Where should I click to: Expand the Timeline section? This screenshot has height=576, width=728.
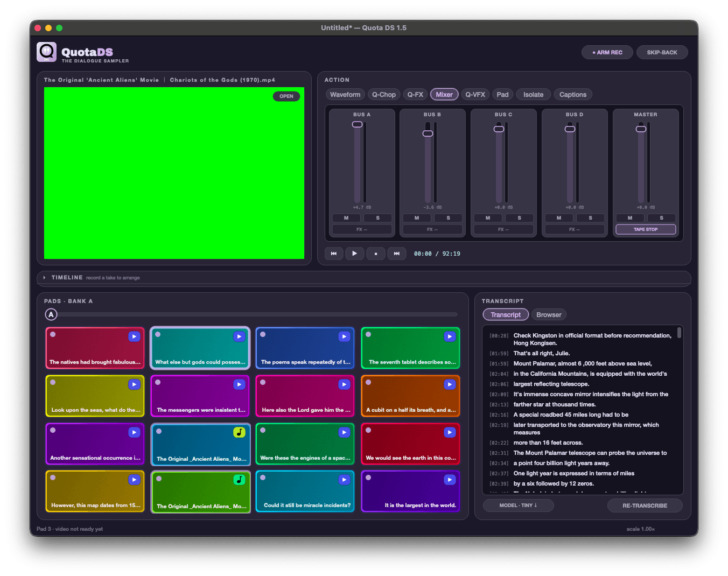coord(44,278)
